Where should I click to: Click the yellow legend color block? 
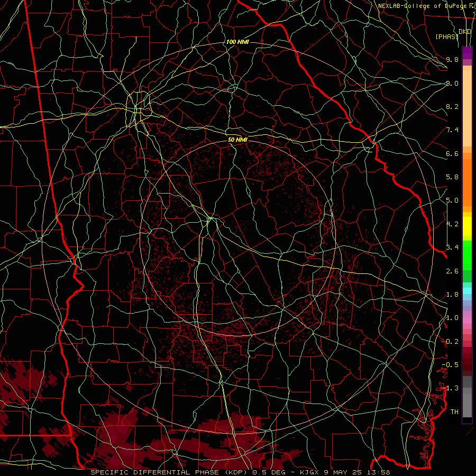coord(467,226)
